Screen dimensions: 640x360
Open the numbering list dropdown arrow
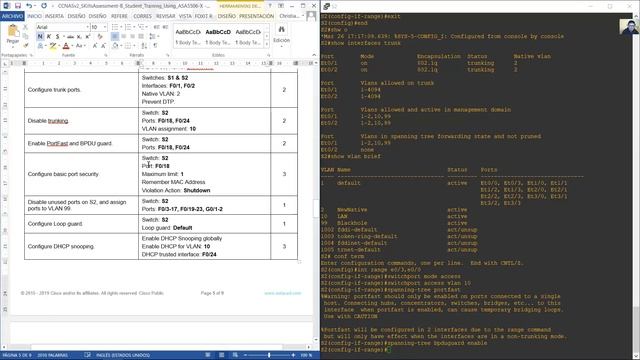[134, 27]
